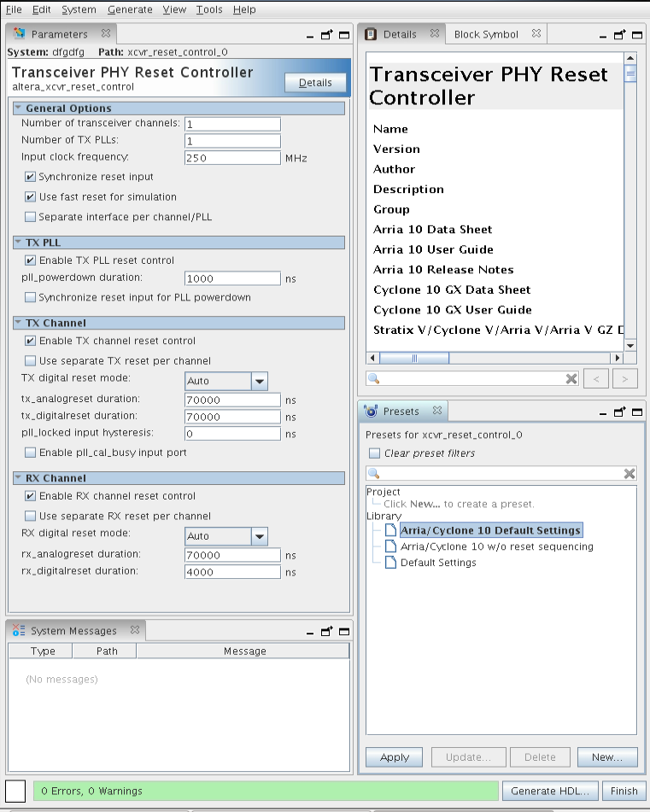Open the File menu
Viewport: 650px width, 812px height.
(x=14, y=9)
